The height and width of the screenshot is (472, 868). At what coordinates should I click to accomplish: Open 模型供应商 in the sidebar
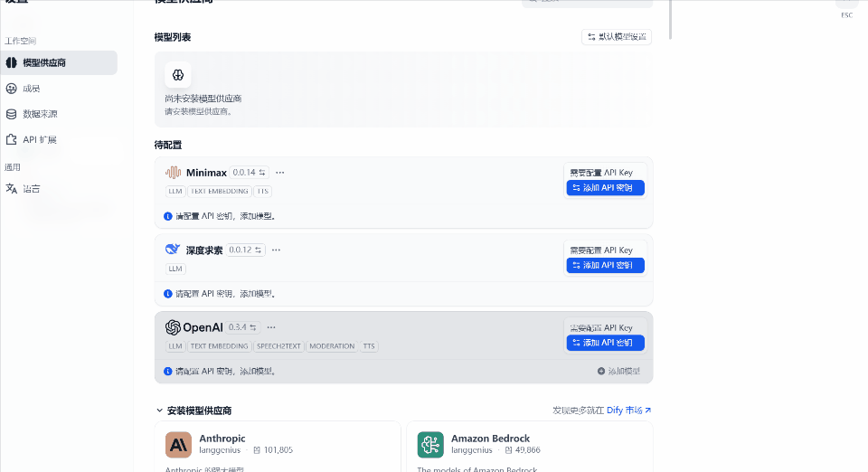(59, 62)
